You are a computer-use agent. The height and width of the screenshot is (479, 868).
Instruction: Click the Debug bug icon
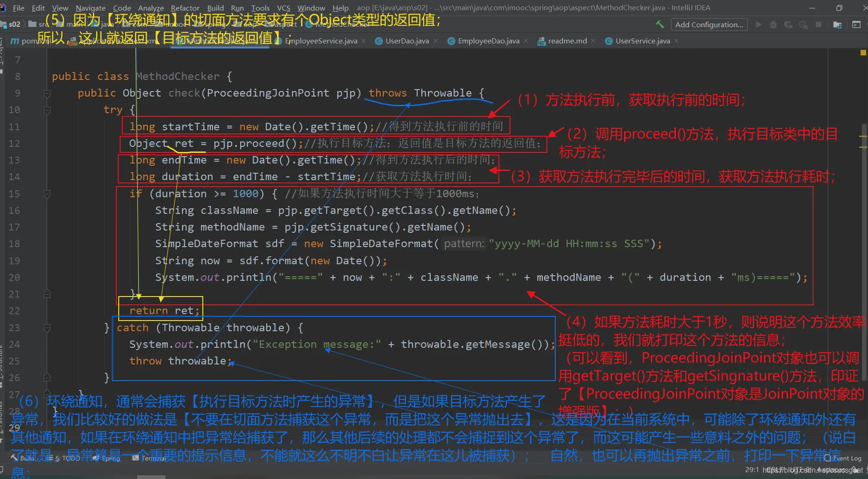coord(773,24)
